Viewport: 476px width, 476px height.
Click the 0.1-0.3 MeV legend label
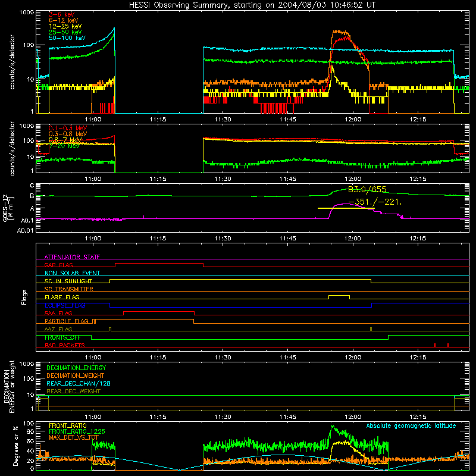(68, 129)
